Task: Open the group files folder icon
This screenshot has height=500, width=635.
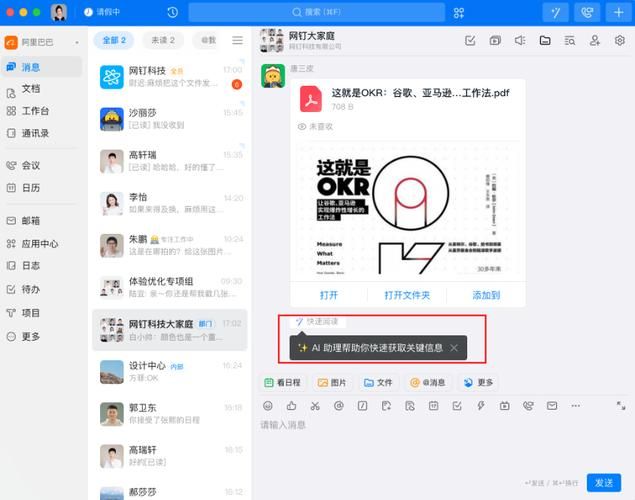Action: [x=545, y=41]
